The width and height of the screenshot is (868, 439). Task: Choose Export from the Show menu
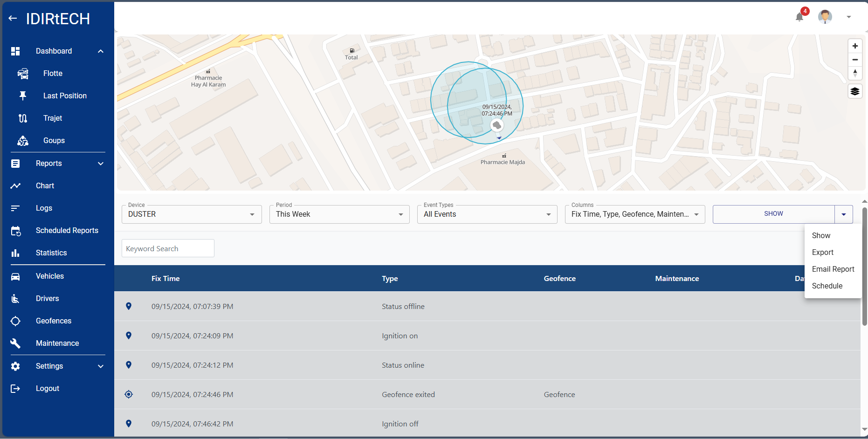tap(823, 252)
